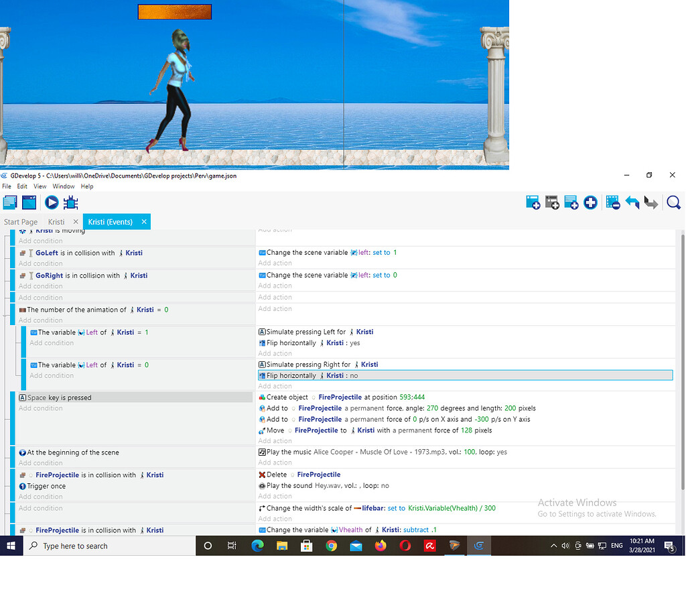
Task: Add a condition to the Space key event
Action: coord(40,408)
